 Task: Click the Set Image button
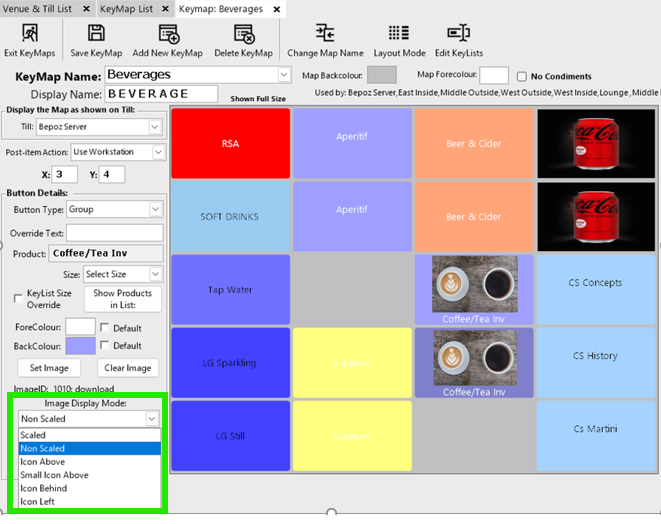tap(49, 368)
